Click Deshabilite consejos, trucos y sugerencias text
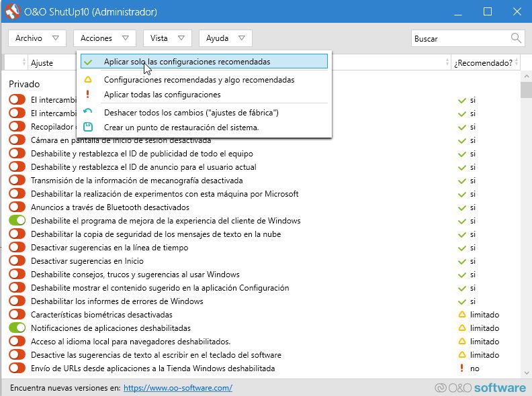This screenshot has height=396, width=532. pyautogui.click(x=135, y=275)
